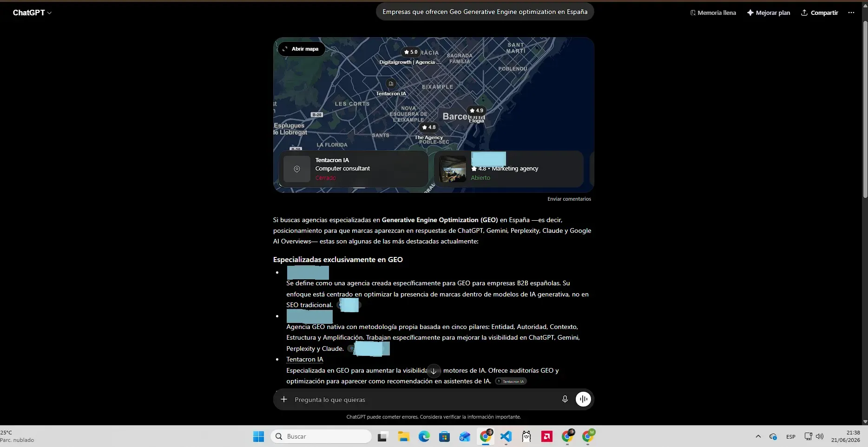Open Outlook from the taskbar

click(x=465, y=436)
